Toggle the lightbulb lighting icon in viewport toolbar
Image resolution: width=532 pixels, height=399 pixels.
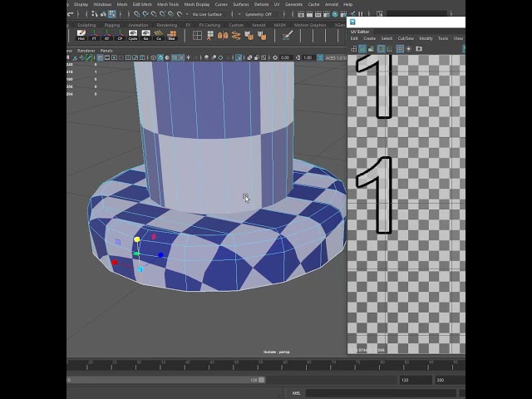coord(189,57)
